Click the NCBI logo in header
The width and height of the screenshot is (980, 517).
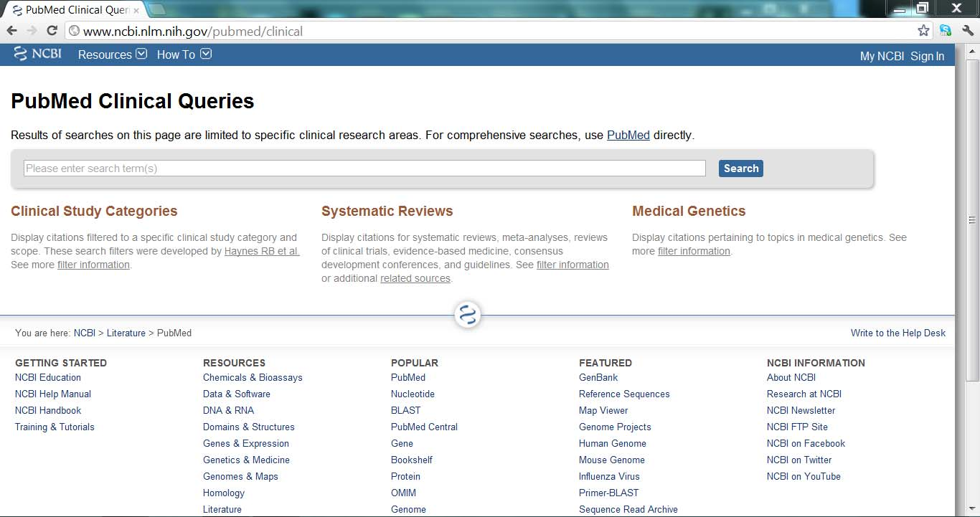pos(38,54)
